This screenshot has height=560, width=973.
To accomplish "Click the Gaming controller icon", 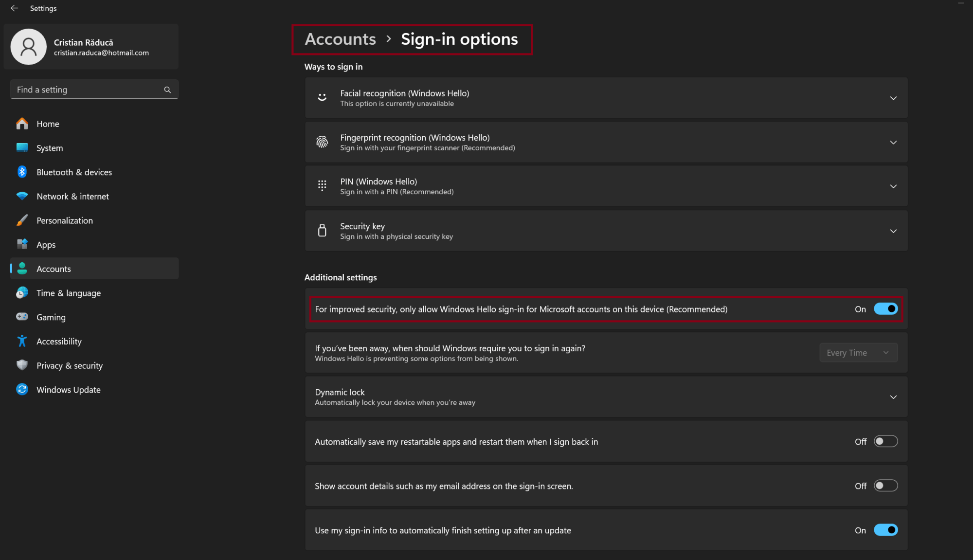I will [22, 317].
